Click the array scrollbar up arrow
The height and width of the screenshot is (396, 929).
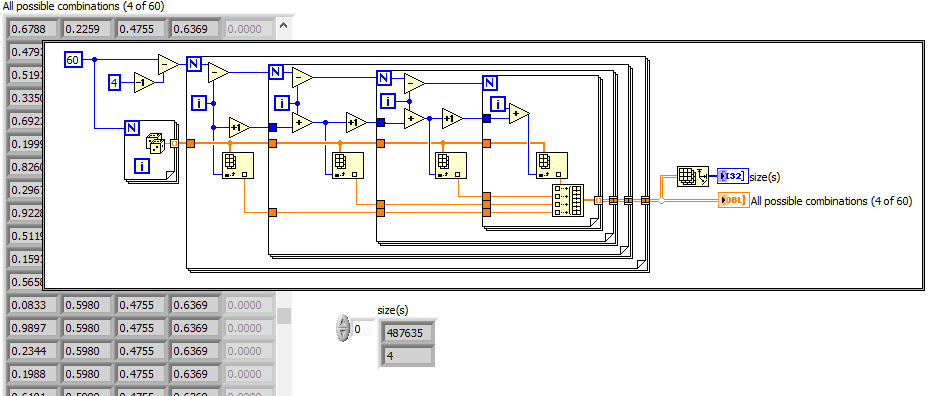pyautogui.click(x=284, y=27)
